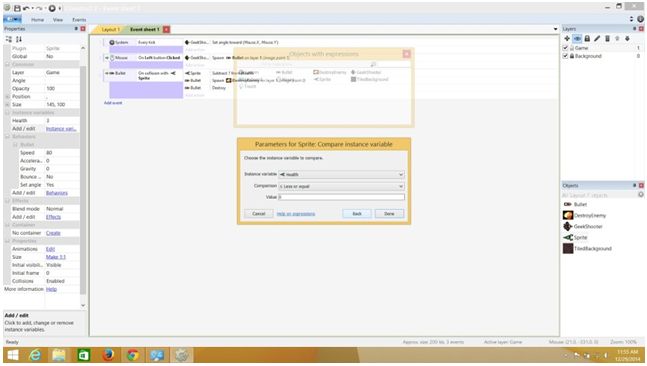647x366 pixels.
Task: Click the Every tick condition
Action: coord(146,43)
